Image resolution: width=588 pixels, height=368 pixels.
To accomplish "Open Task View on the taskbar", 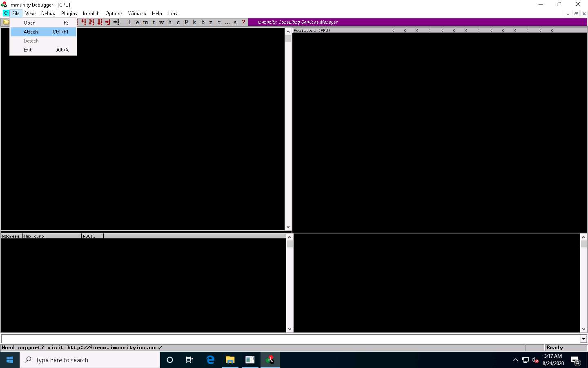I will click(x=189, y=360).
